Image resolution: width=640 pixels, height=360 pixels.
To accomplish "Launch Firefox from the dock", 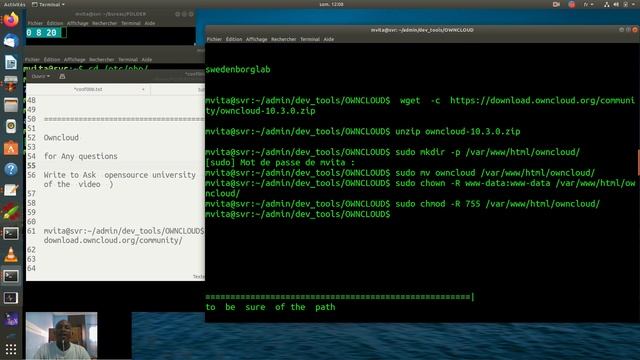I will (11, 20).
